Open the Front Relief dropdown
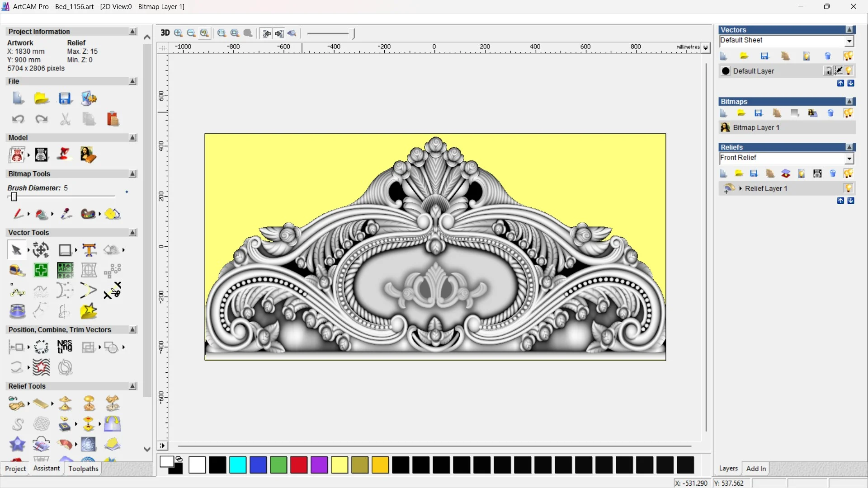 pos(849,158)
